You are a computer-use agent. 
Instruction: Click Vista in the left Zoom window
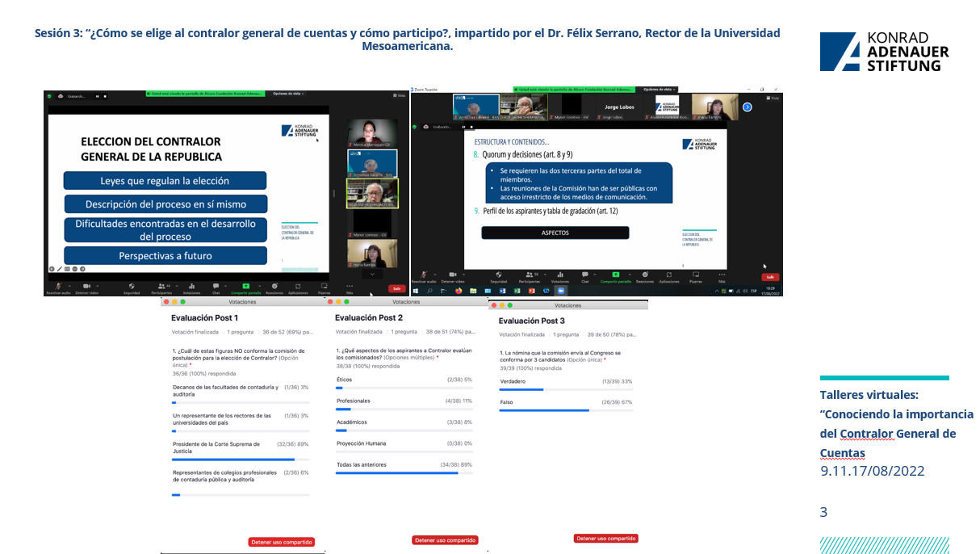point(399,95)
